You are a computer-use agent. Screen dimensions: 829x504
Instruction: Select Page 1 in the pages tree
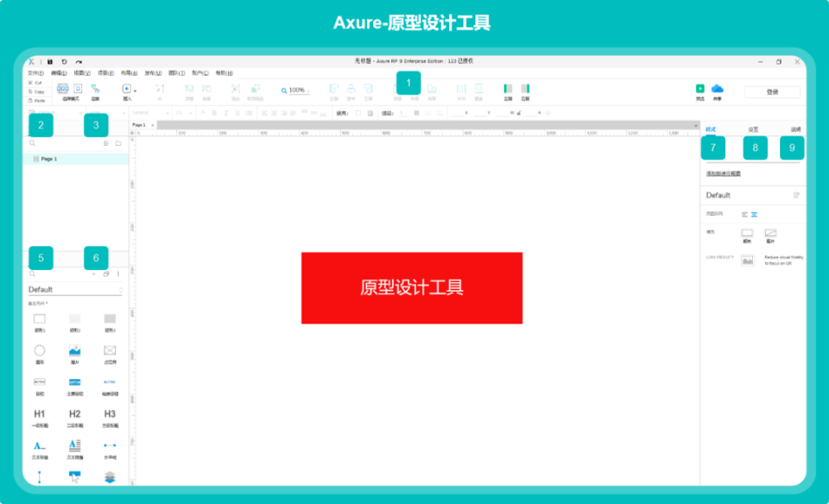pos(76,159)
